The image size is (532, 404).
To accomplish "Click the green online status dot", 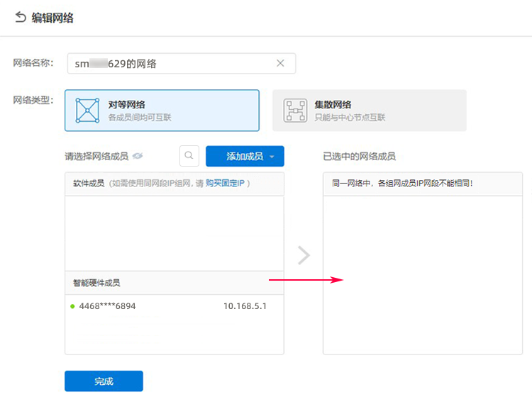I will coord(72,306).
